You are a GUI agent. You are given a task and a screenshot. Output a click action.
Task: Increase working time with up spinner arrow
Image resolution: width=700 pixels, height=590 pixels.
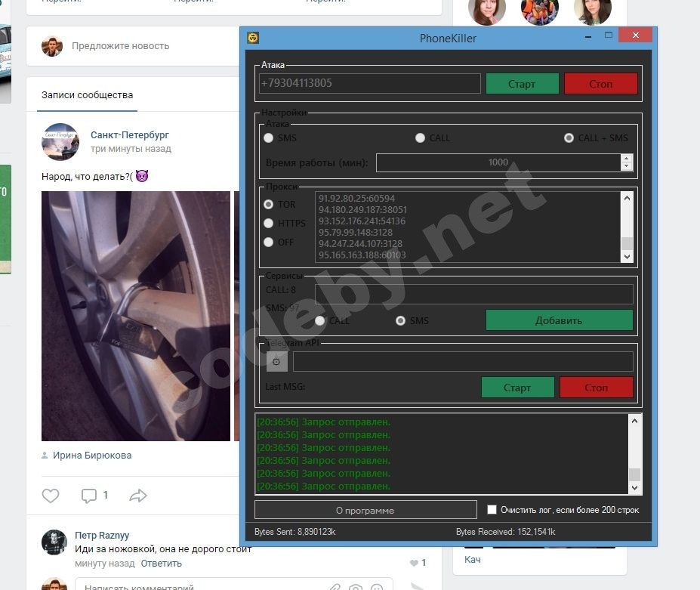[x=626, y=159]
